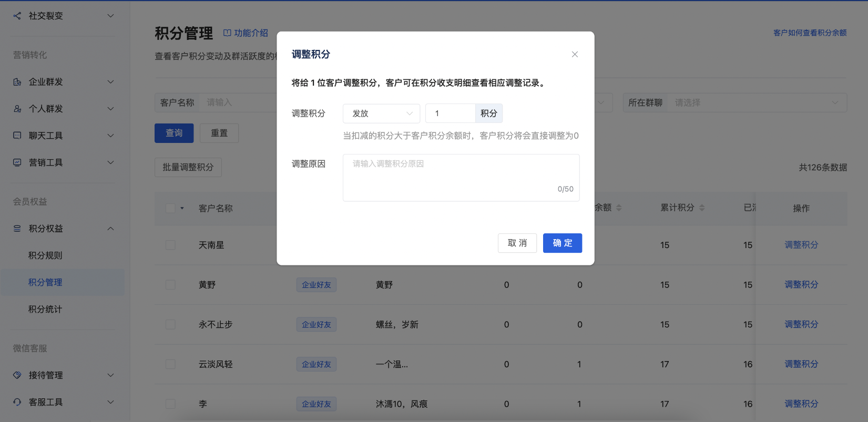Check the box for 天南星 row
The image size is (868, 422).
click(170, 245)
